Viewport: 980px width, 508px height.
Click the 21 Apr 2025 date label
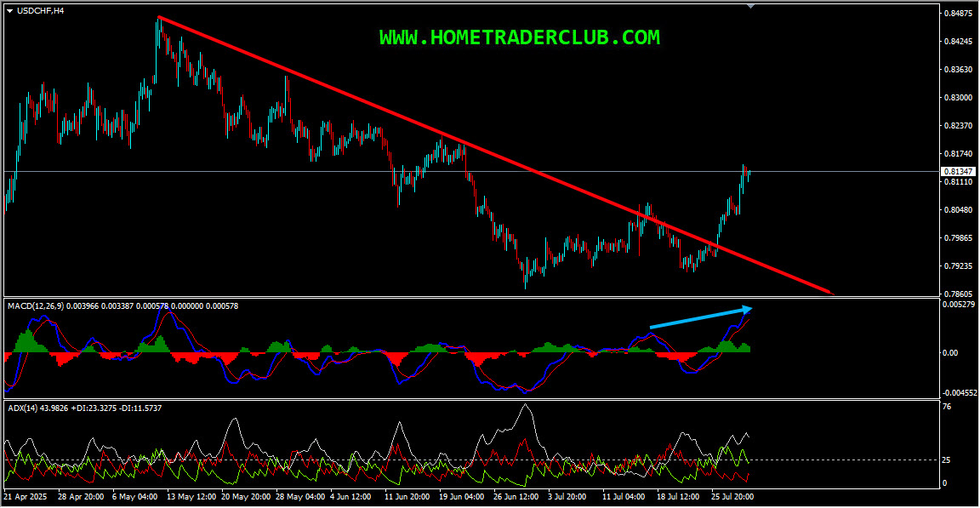pyautogui.click(x=26, y=495)
